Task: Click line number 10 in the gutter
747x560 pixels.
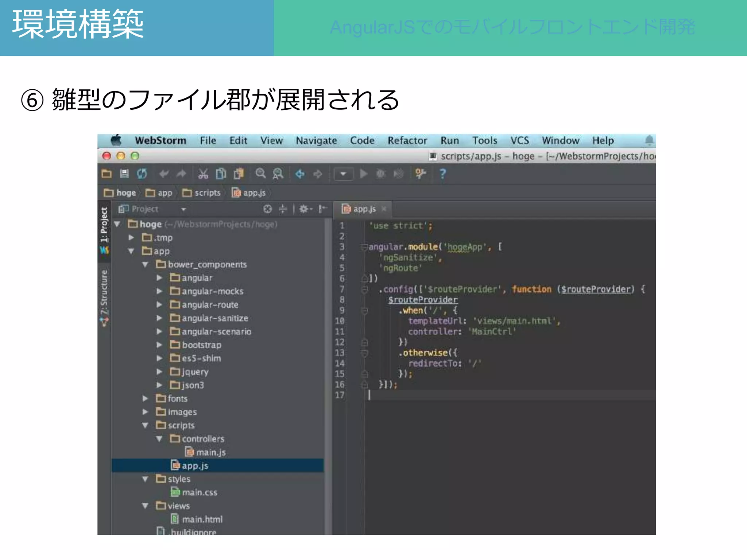Action: [340, 321]
